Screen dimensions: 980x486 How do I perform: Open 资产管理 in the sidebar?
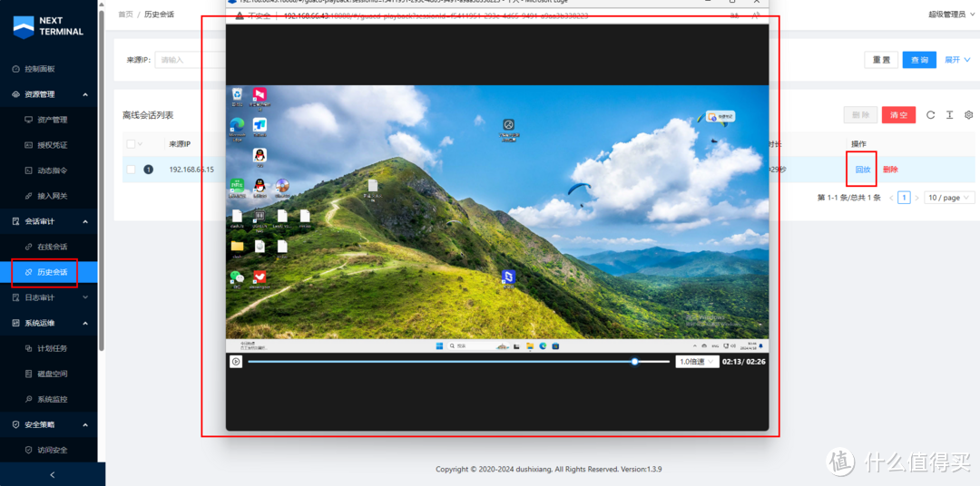click(x=52, y=120)
